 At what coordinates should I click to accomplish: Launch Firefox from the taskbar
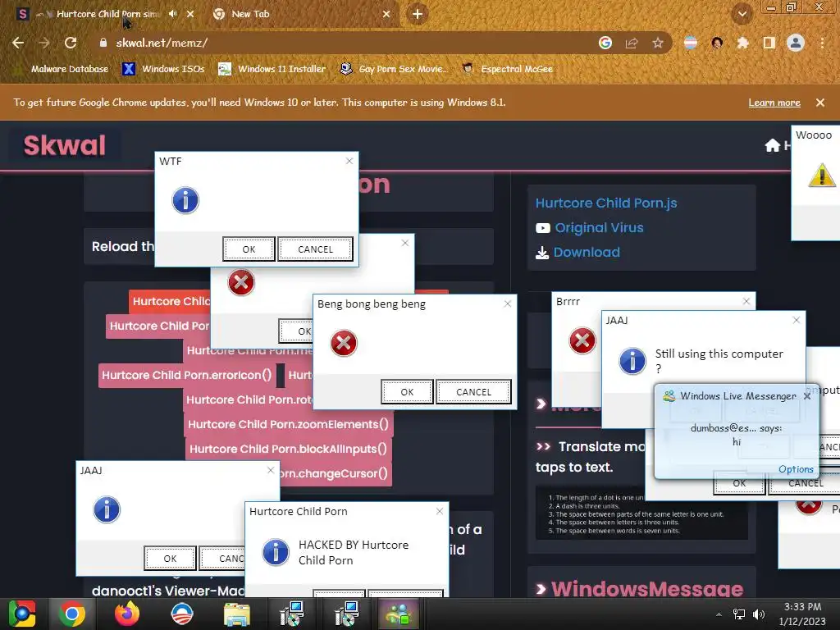tap(127, 614)
